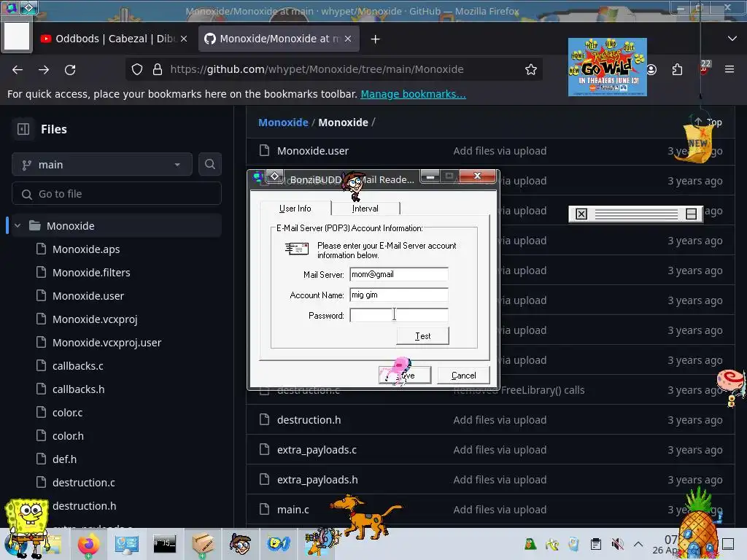Open the system settings monitor taskbar icon
Viewport: 747px width, 560px height.
(127, 544)
